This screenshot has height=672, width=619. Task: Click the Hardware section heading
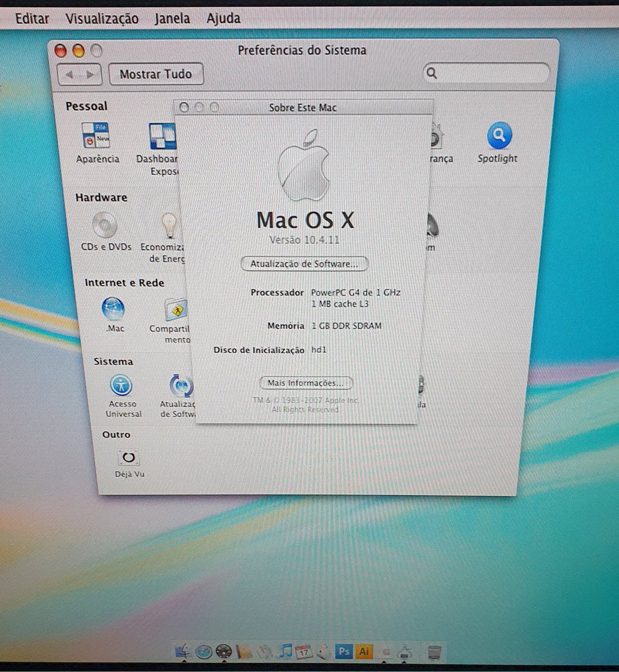pos(101,198)
